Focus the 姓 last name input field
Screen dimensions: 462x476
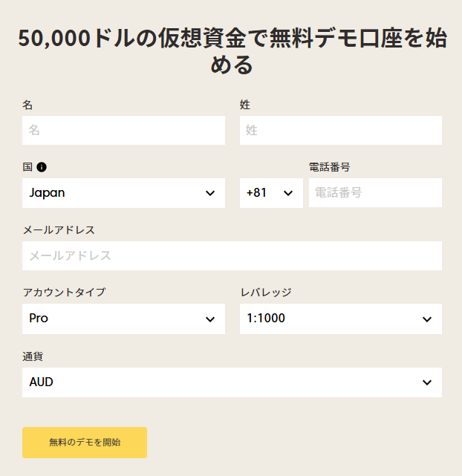coord(340,130)
